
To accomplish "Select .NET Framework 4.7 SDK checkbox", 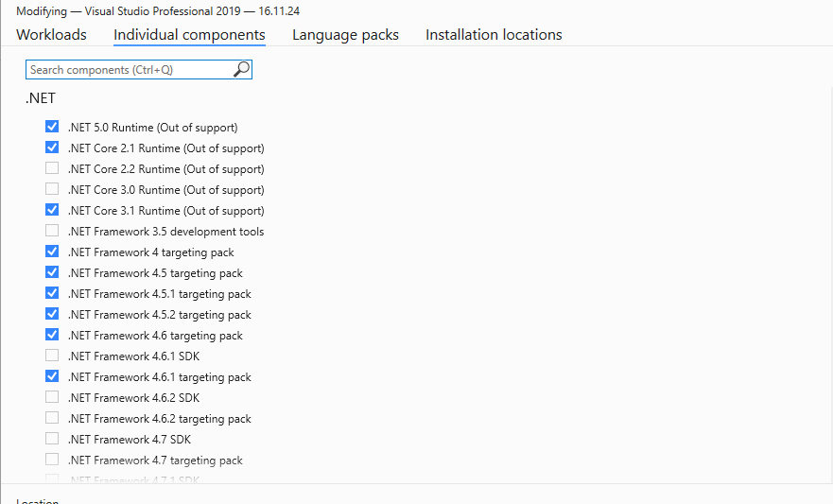I will 52,438.
